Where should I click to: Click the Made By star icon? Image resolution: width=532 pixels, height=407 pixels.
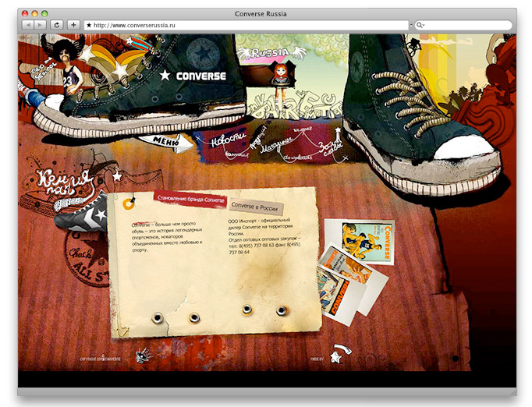click(x=339, y=354)
